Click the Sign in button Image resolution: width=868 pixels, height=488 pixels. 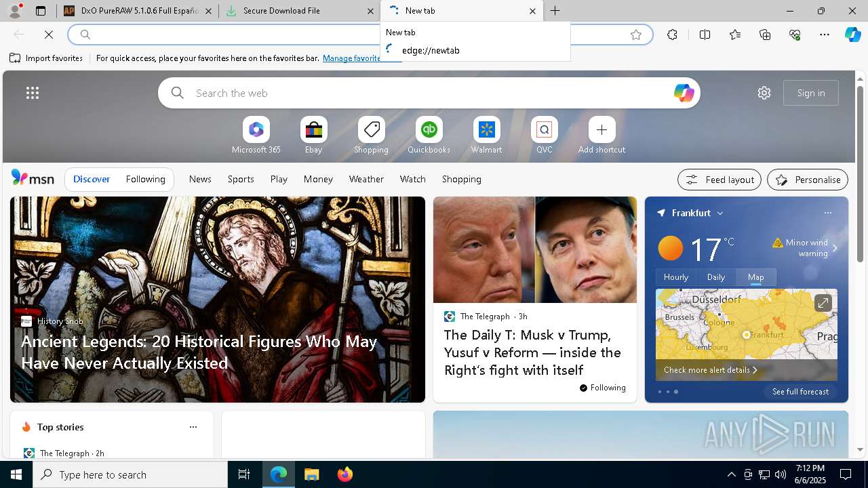pos(811,93)
